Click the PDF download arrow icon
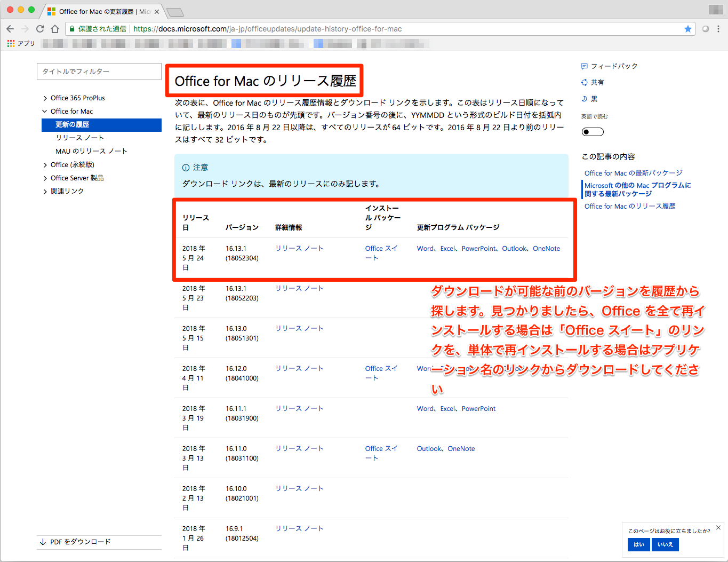Viewport: 728px width, 562px height. (43, 542)
